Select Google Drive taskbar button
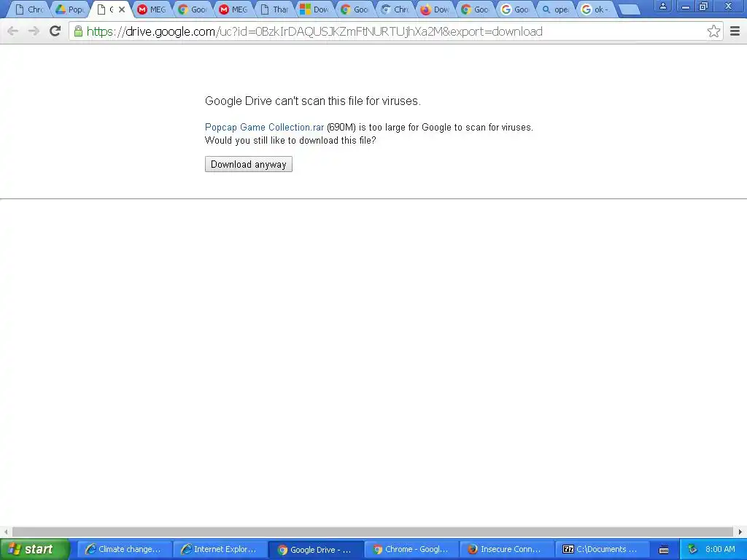Viewport: 747px width, 560px height. tap(315, 550)
